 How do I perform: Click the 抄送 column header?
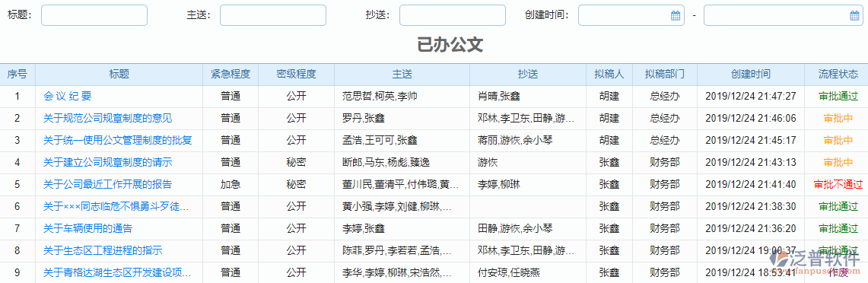(528, 75)
